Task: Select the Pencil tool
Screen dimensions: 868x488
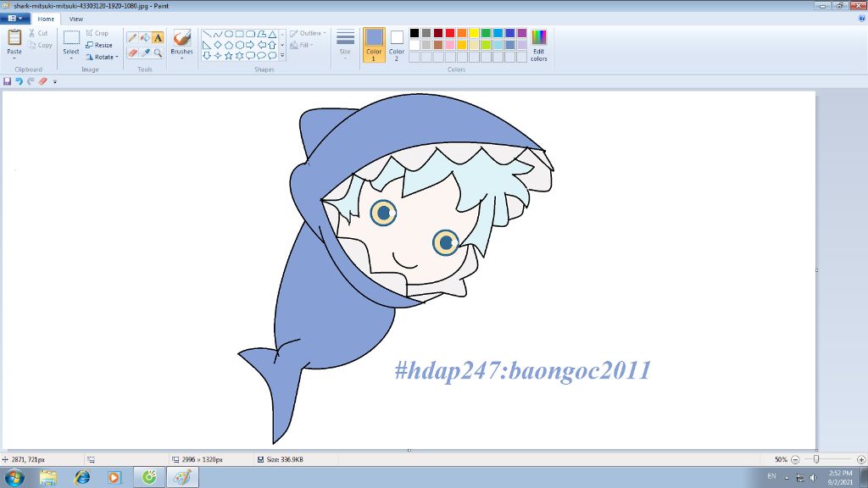Action: [131, 37]
